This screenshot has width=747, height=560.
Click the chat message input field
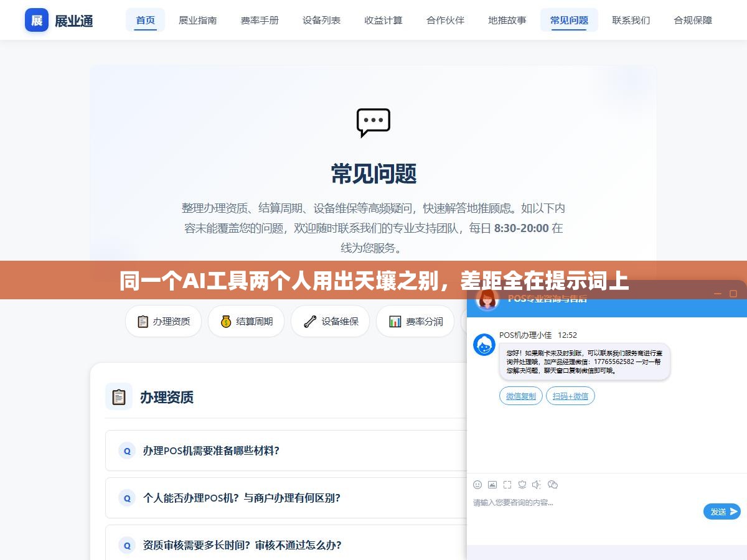click(x=585, y=503)
